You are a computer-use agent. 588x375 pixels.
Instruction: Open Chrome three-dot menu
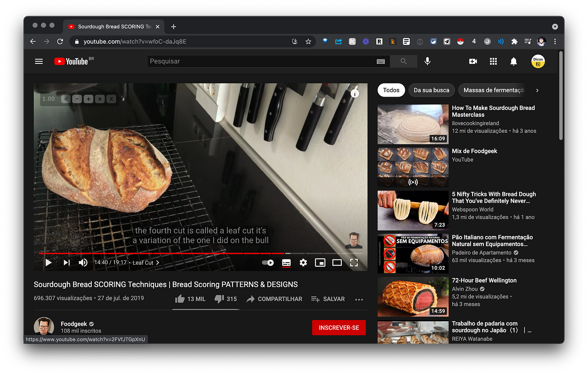tap(555, 42)
